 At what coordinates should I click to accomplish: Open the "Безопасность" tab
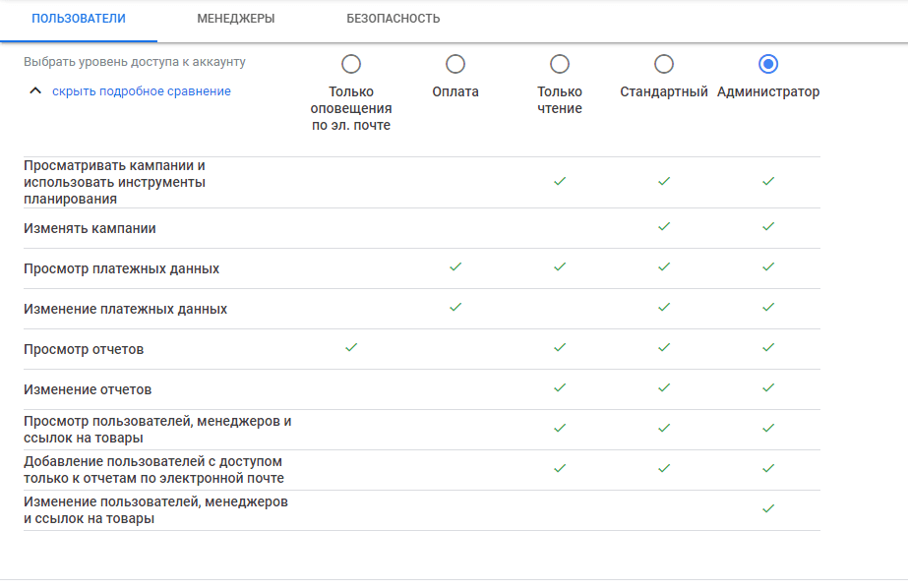pos(393,19)
